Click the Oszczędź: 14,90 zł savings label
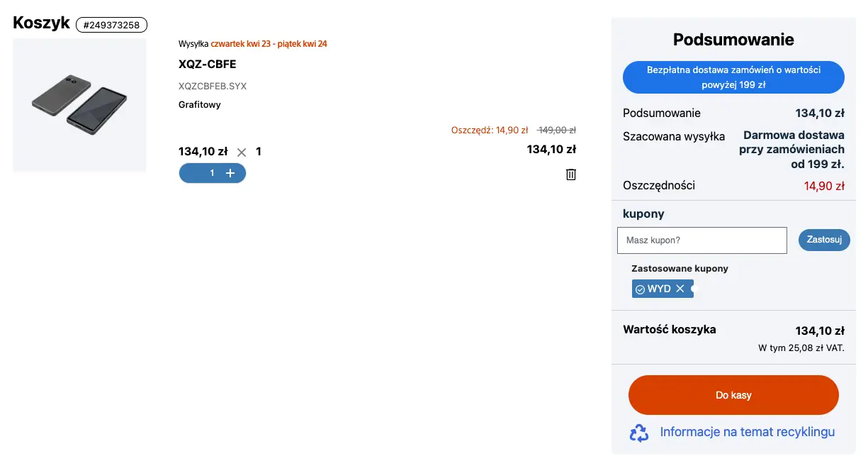The image size is (868, 461). (490, 130)
